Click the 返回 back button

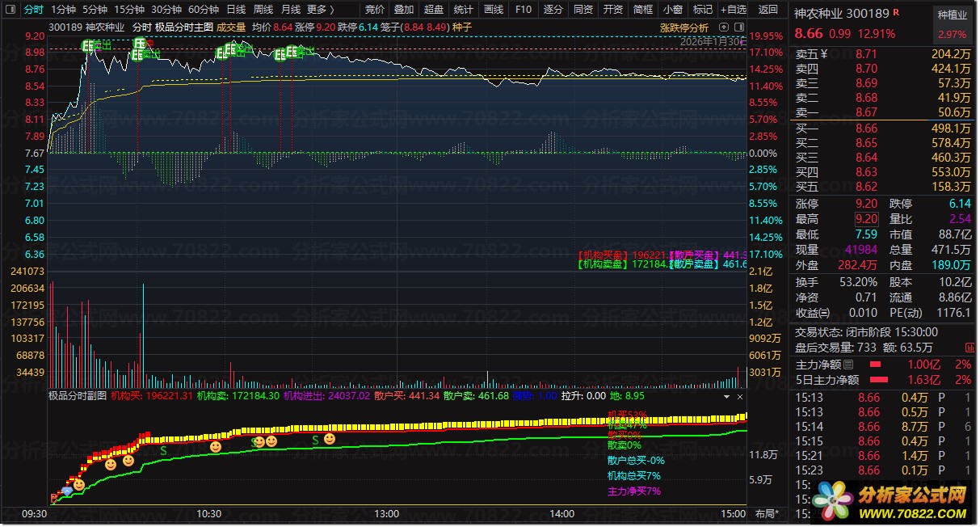pyautogui.click(x=768, y=10)
